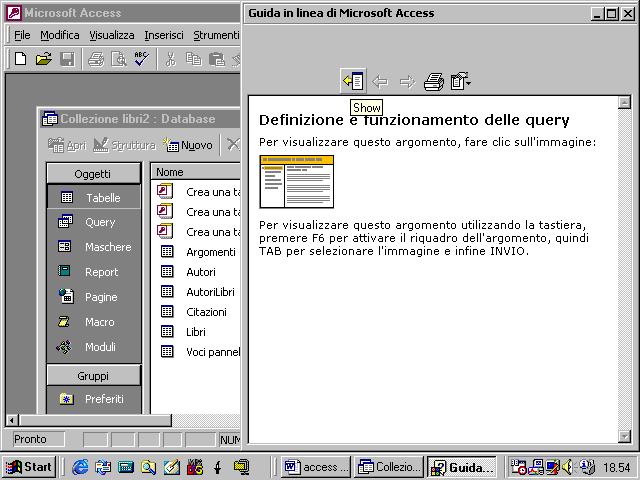This screenshot has height=480, width=640.
Task: Switch to the 'access ...' Word taskbar button
Action: pos(316,467)
